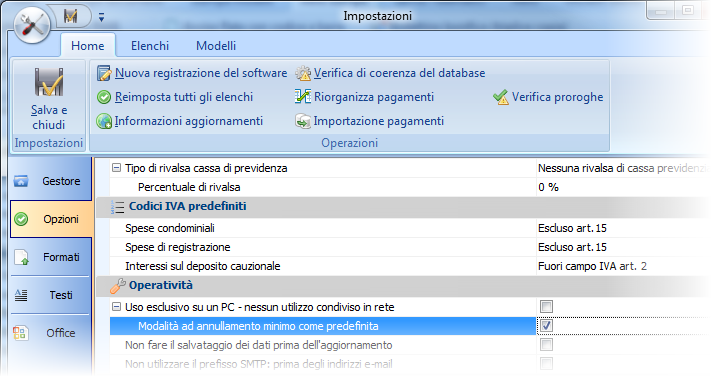Open the Formati section

pos(50,257)
